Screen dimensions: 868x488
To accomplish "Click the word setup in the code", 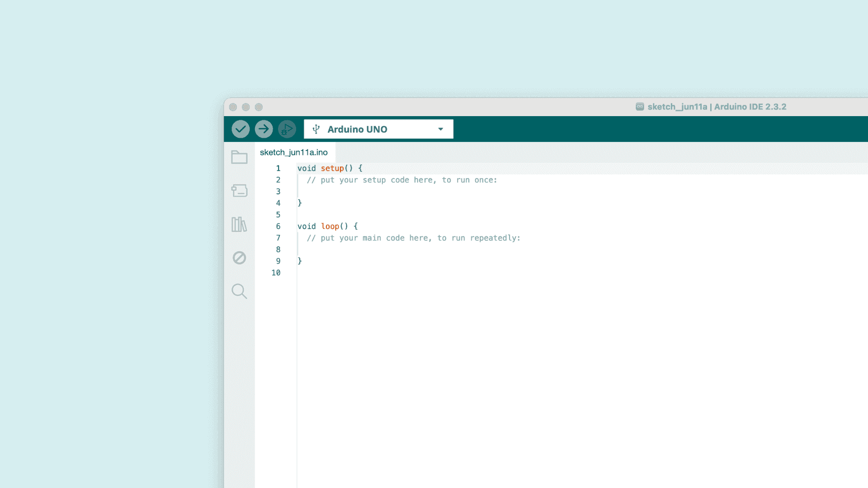I will click(x=332, y=168).
